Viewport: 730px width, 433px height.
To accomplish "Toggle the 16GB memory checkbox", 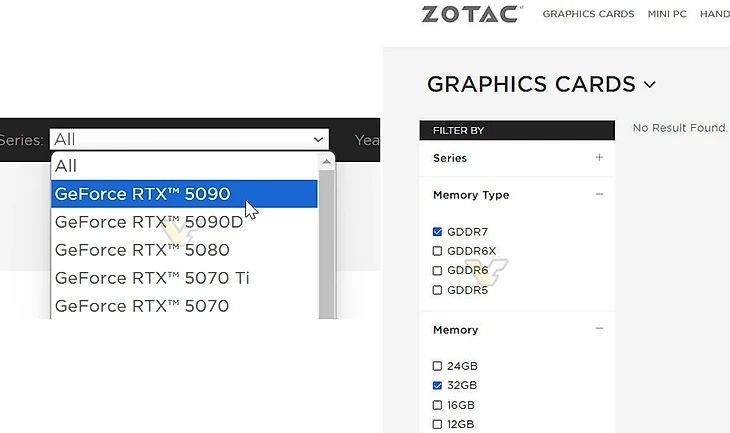I will tap(437, 405).
